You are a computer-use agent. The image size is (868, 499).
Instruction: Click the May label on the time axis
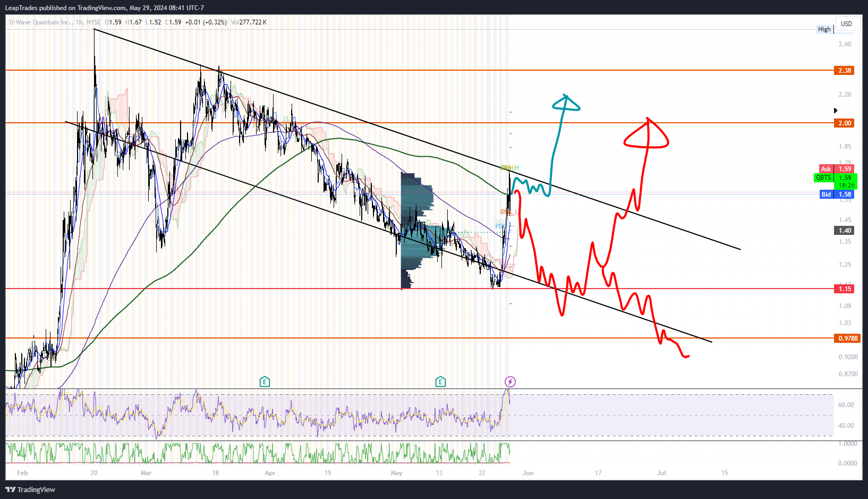(396, 473)
